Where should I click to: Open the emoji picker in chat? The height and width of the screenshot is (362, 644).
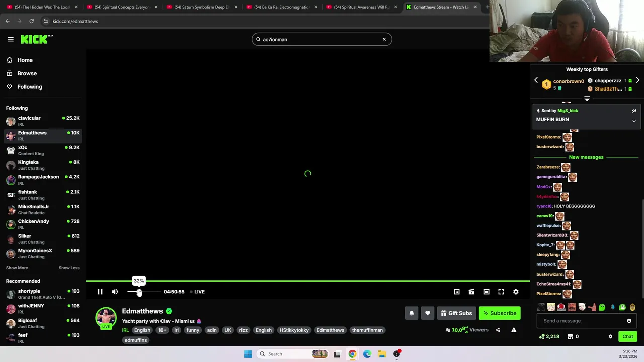pos(629,321)
